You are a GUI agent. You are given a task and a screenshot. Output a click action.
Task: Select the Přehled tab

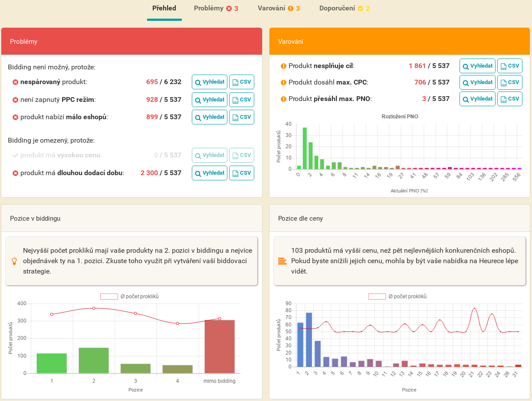164,8
